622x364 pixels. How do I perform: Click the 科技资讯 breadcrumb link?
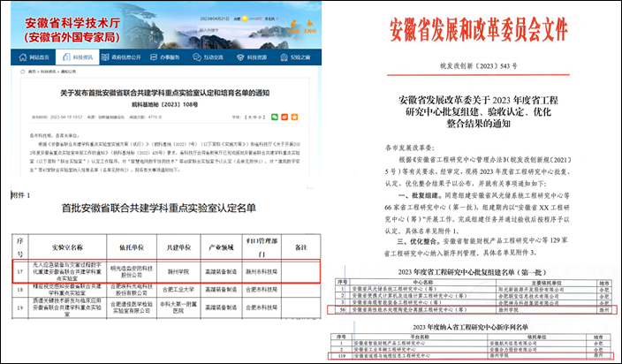click(48, 72)
